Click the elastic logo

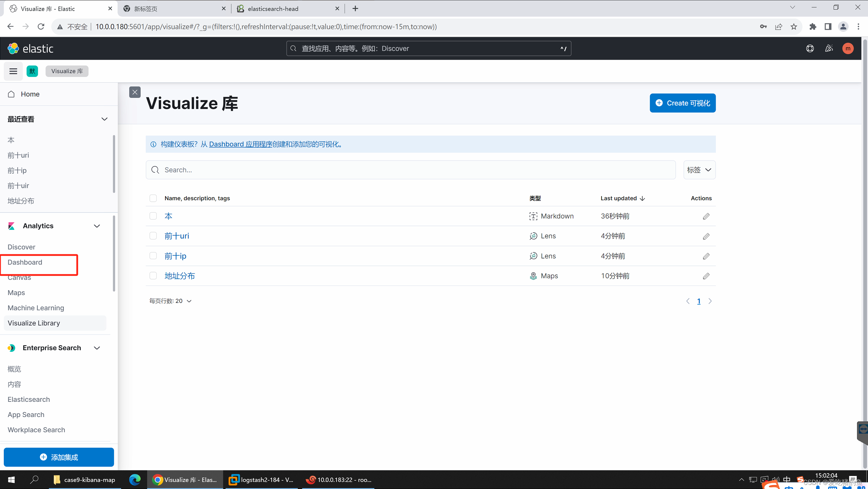tap(31, 49)
